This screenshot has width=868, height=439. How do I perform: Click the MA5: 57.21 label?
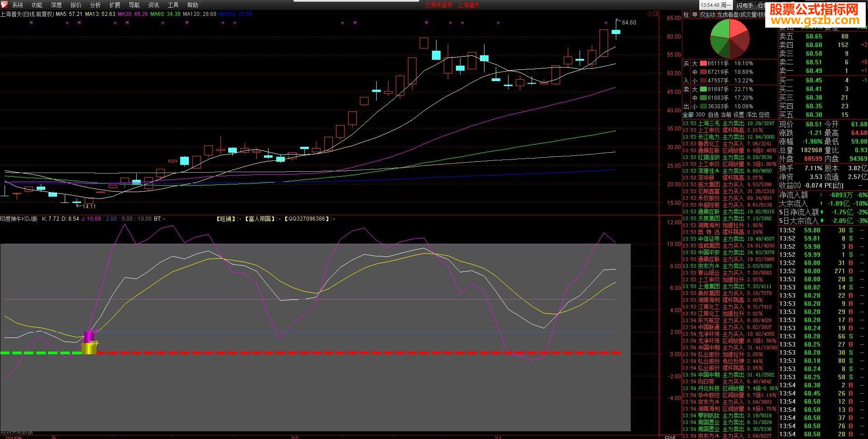point(69,14)
